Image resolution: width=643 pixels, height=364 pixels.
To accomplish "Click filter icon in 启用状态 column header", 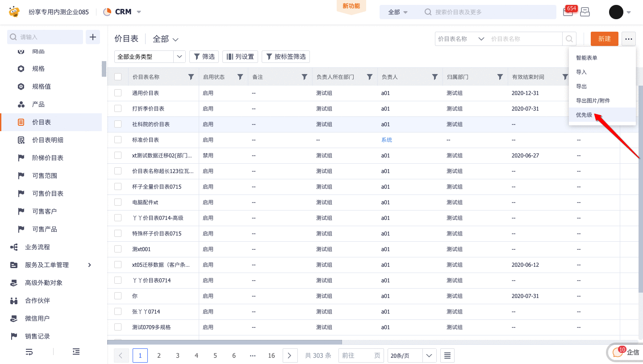I will tap(240, 77).
